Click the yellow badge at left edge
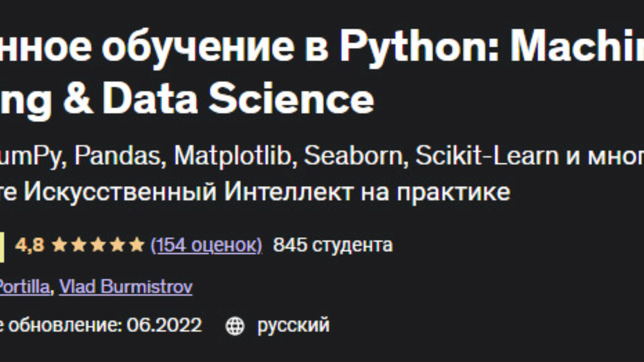This screenshot has height=362, width=644. [2, 247]
